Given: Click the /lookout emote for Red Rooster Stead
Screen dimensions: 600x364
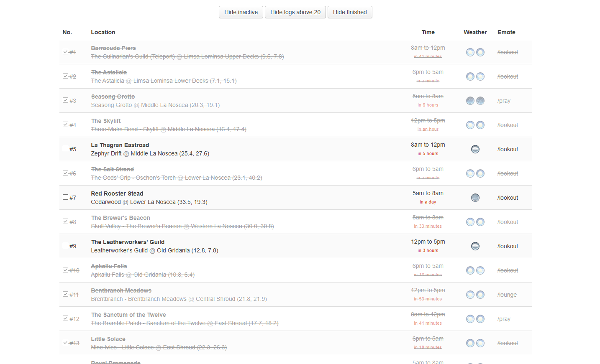Looking at the screenshot, I should point(508,198).
